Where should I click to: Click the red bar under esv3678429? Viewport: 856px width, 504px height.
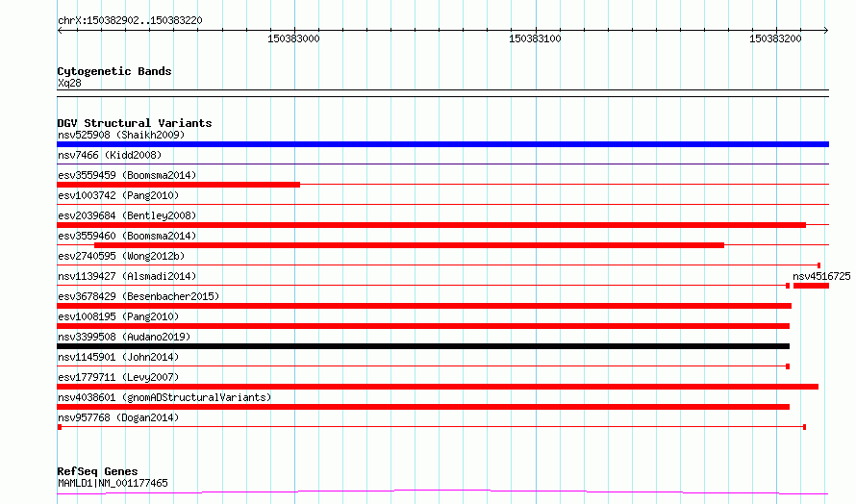[424, 306]
